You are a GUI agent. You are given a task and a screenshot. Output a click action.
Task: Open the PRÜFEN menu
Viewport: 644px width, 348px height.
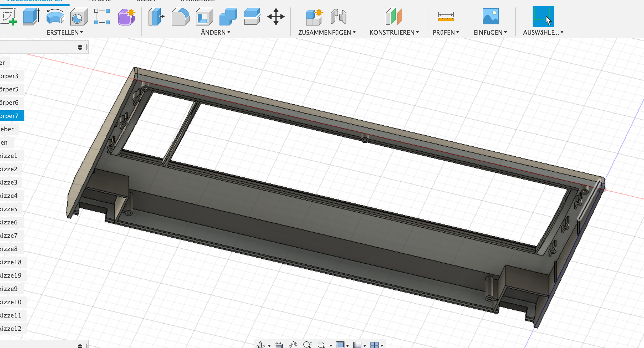point(446,32)
